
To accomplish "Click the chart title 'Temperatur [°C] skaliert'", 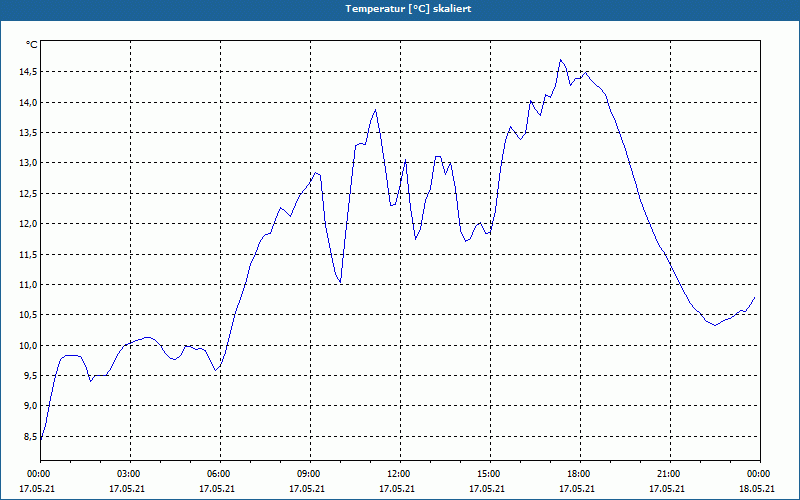I will tap(408, 9).
